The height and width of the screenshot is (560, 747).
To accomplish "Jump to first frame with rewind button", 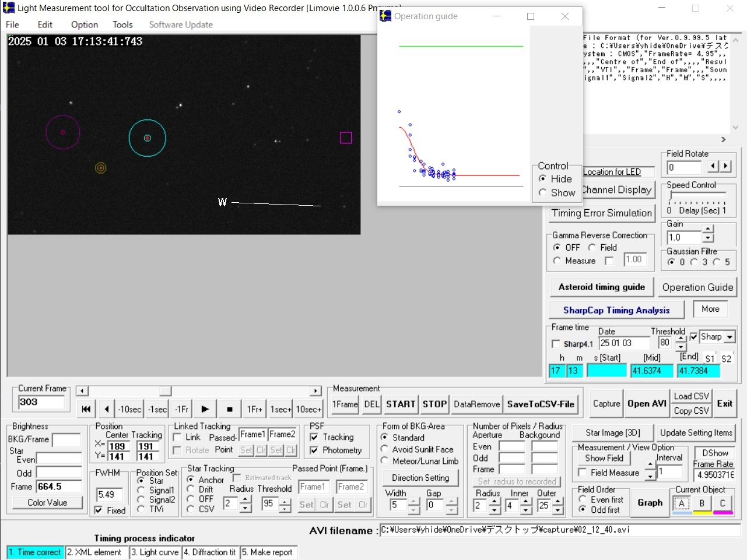I will (x=86, y=409).
